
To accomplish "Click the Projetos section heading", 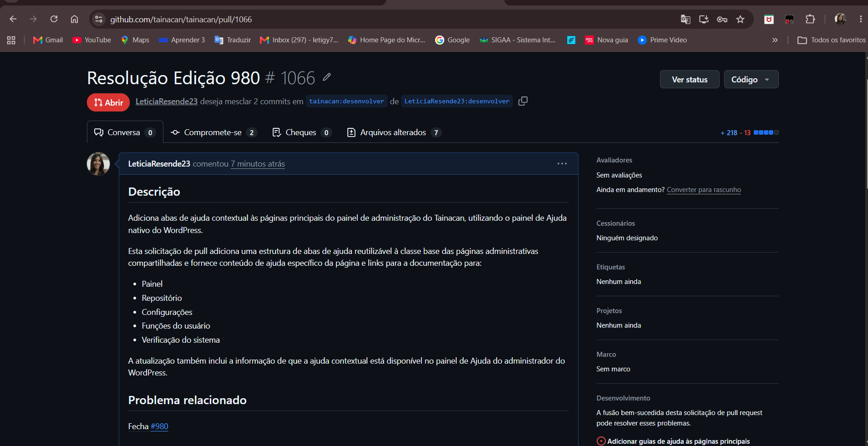I will [x=609, y=311].
